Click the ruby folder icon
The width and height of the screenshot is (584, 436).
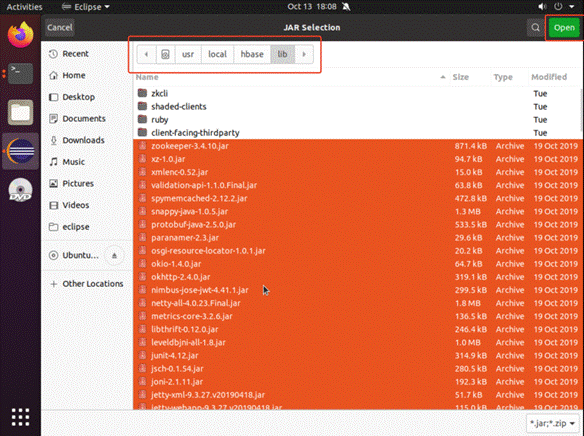coord(142,120)
